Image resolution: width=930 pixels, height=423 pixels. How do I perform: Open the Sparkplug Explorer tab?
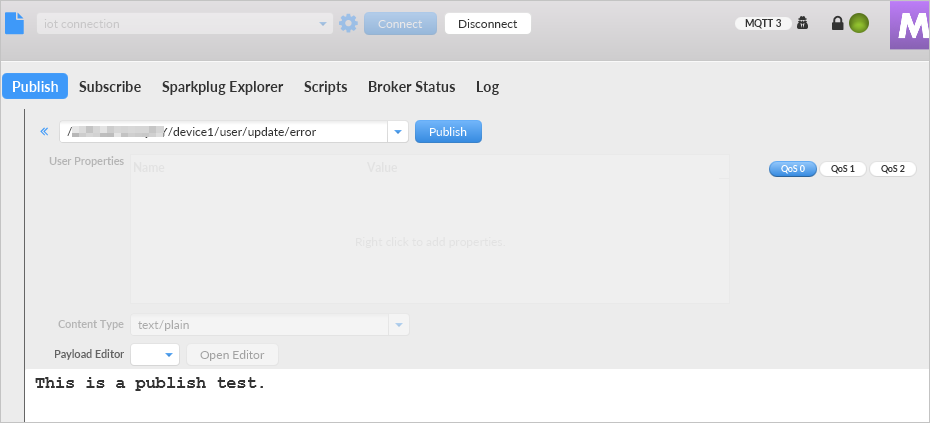[x=222, y=87]
